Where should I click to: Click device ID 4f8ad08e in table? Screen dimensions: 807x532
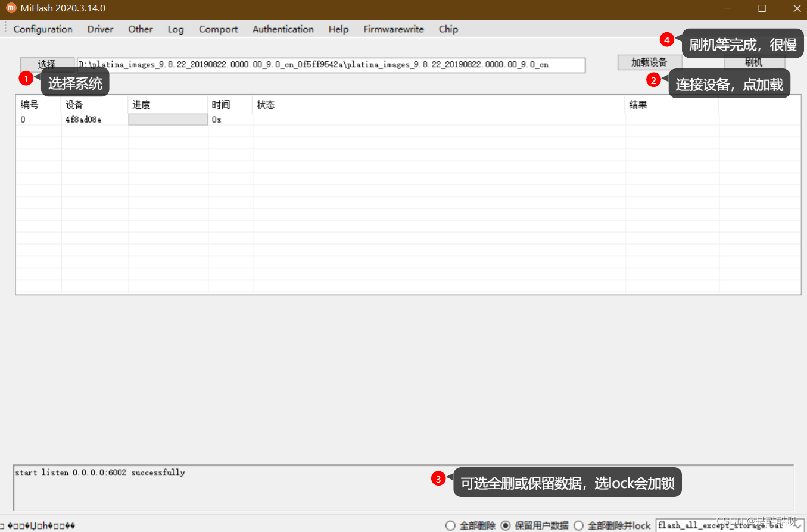(83, 120)
